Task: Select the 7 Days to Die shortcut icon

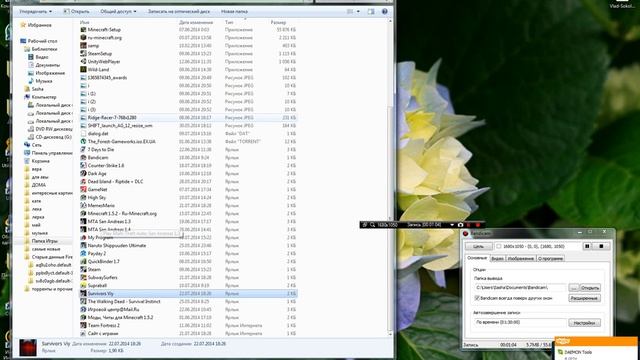Action: click(83, 149)
